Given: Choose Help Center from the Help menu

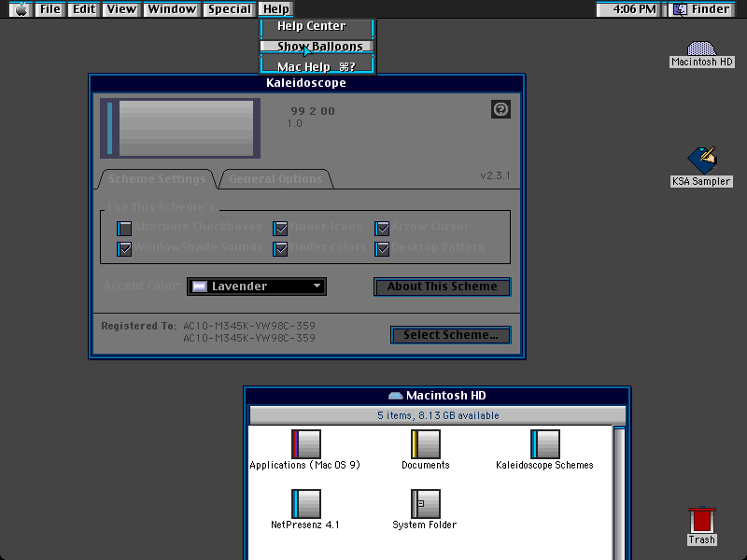Looking at the screenshot, I should [x=317, y=26].
